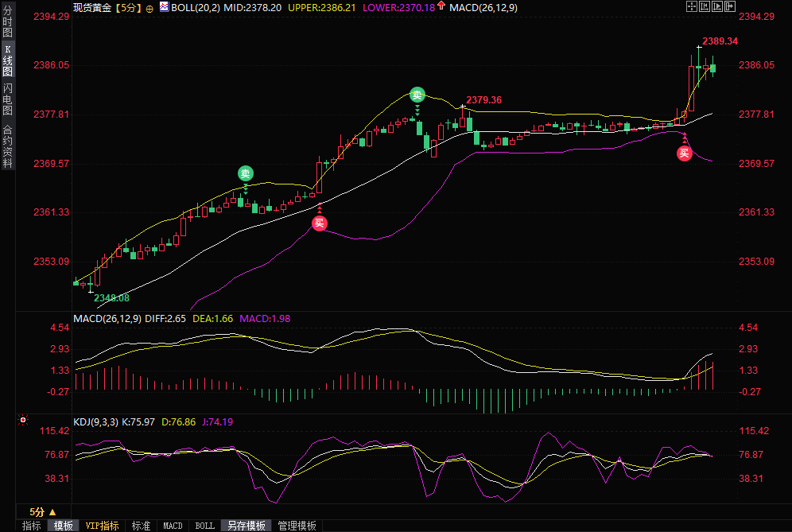Screen dimensions: 792x532
Task: Click the 现货黄金 chart title
Action: point(92,8)
